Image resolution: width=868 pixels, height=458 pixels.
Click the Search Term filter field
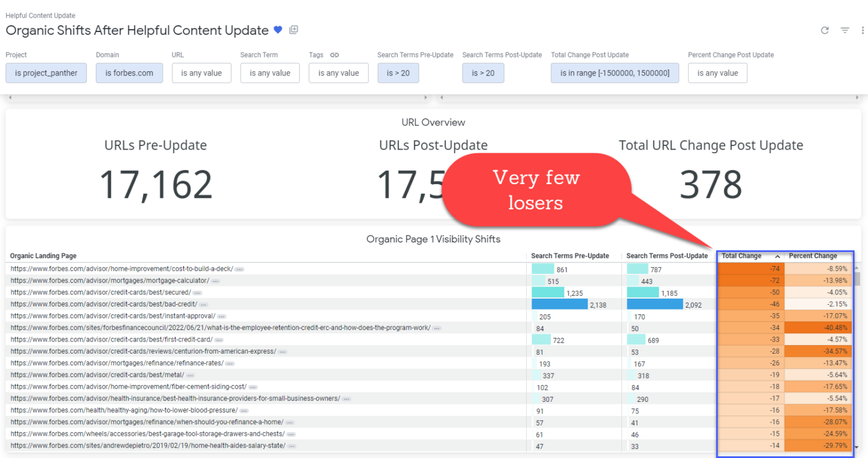[269, 73]
